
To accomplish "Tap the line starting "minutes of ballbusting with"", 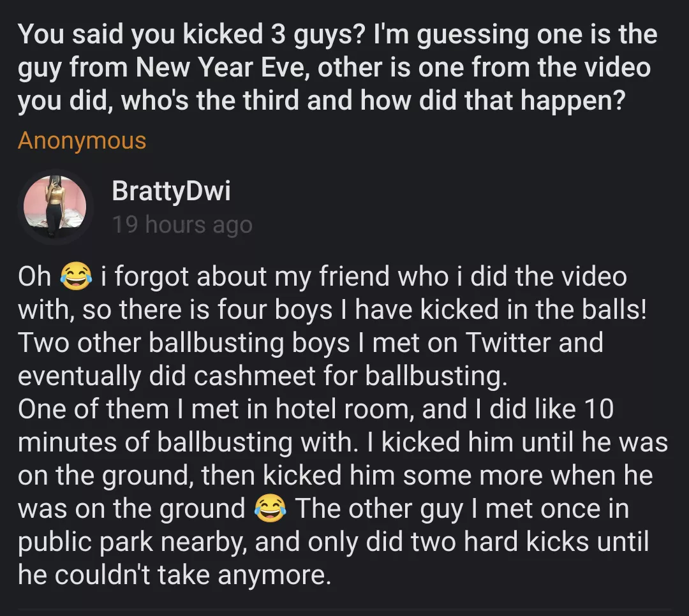I will pos(342,443).
